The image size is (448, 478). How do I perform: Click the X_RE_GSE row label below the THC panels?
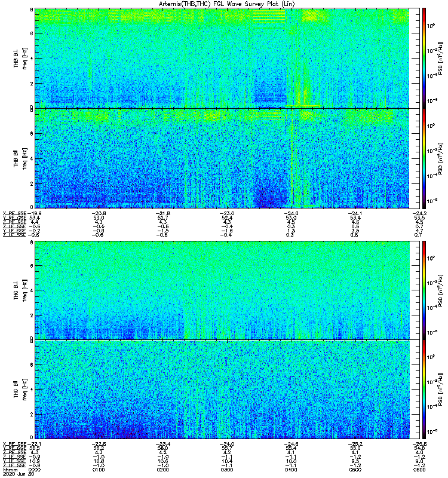tap(14, 444)
